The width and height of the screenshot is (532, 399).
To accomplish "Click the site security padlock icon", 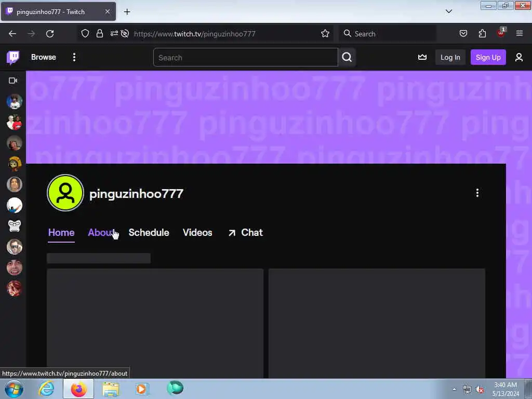I will click(99, 33).
